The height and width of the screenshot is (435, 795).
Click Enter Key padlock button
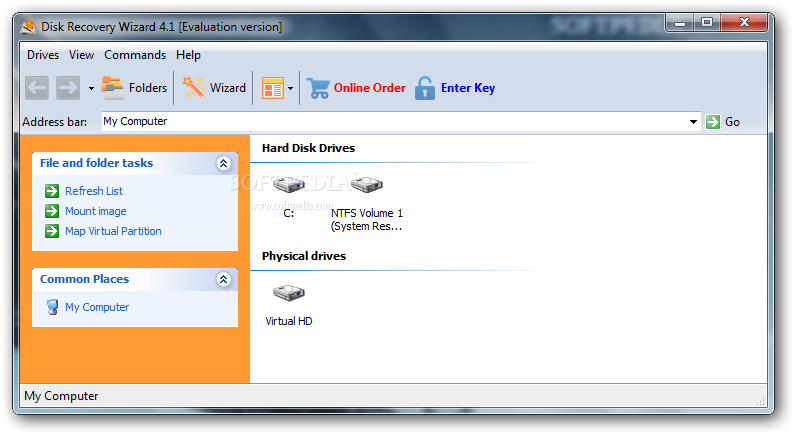click(455, 88)
